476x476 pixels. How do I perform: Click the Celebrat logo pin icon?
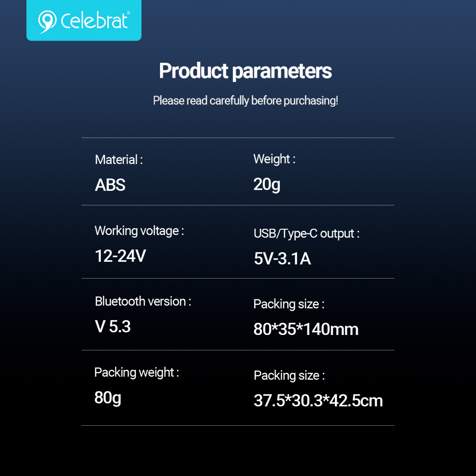click(47, 22)
